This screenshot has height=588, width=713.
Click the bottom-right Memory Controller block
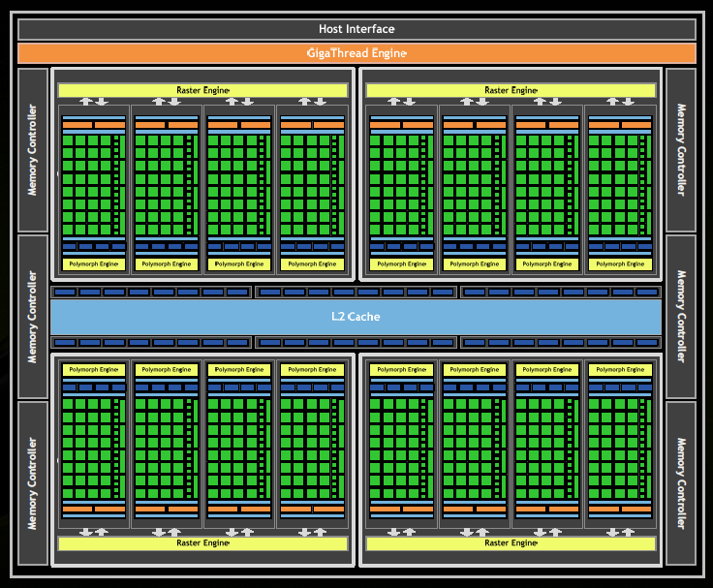click(680, 482)
